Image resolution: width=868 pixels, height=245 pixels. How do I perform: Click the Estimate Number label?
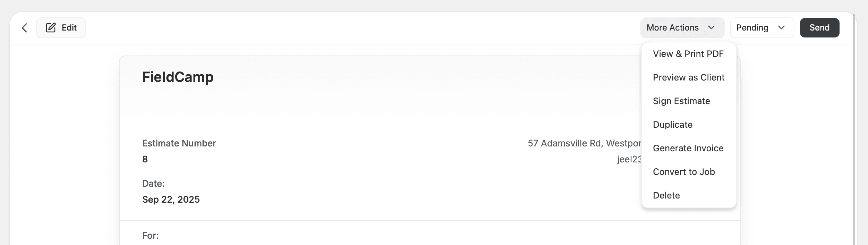pos(179,143)
